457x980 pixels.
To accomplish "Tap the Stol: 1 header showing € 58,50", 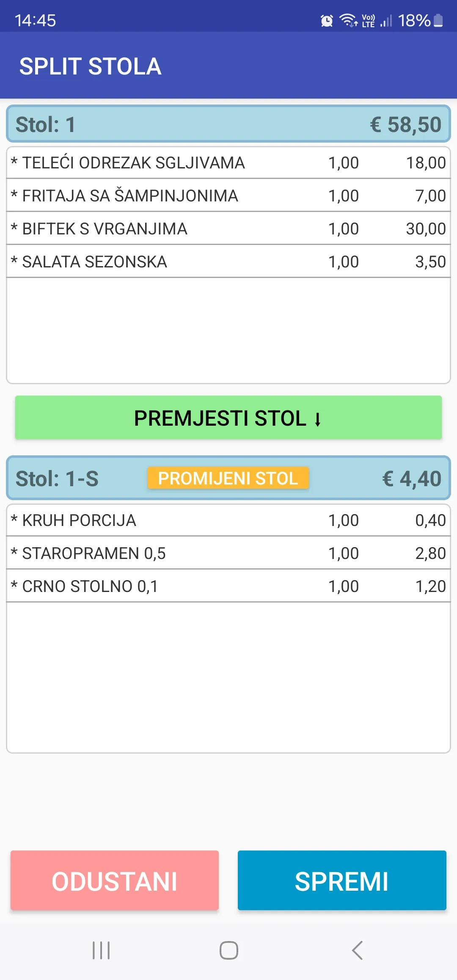I will (x=228, y=124).
